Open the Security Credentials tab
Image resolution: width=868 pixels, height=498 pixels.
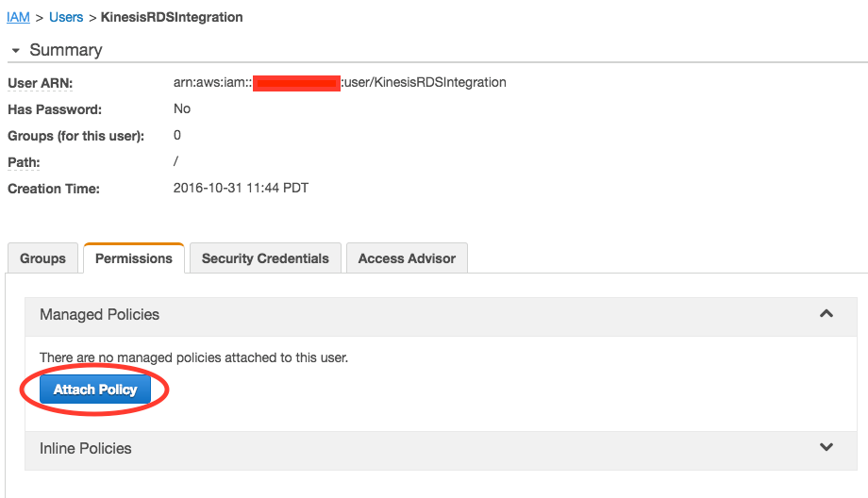265,258
